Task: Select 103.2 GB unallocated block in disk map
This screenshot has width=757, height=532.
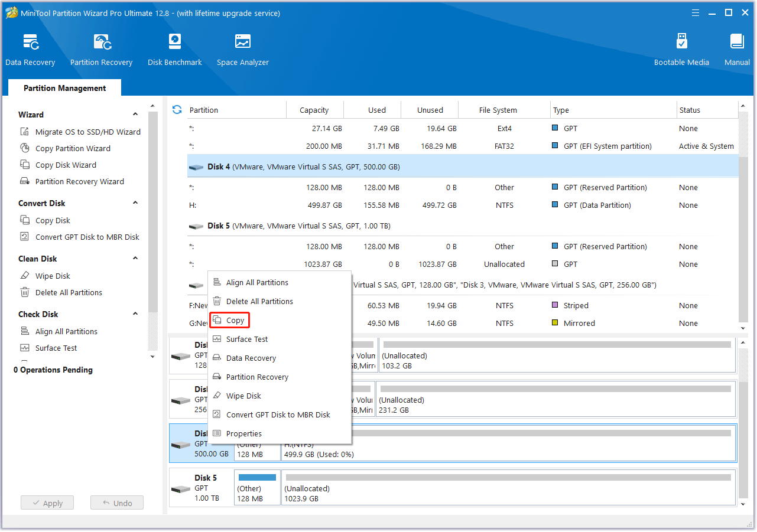Action: [557, 354]
